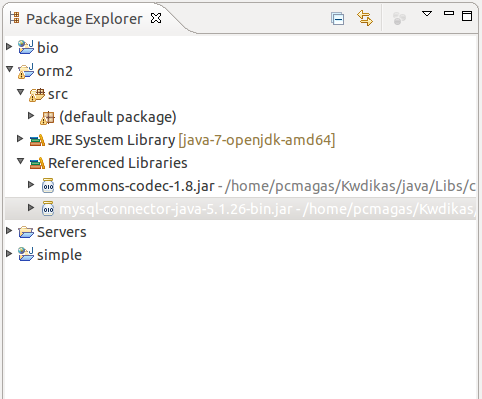Click the src source folder icon
Screen dimensions: 482x399
[x=37, y=94]
